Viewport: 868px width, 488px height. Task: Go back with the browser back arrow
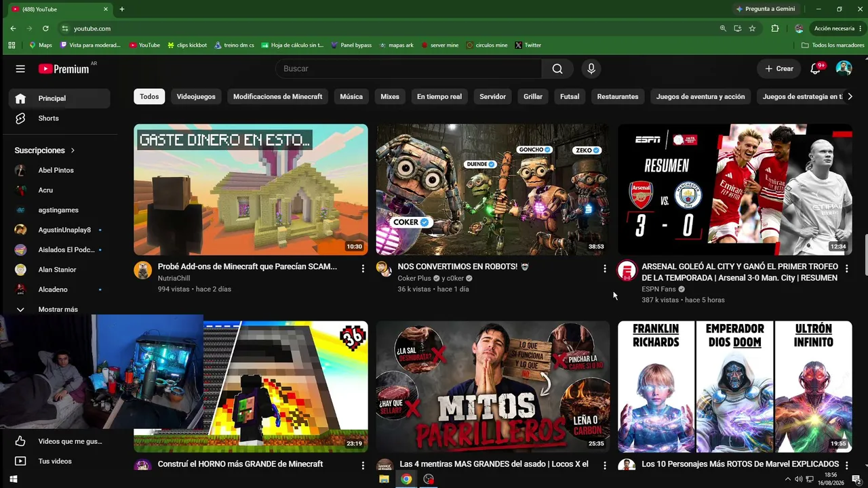click(x=13, y=28)
